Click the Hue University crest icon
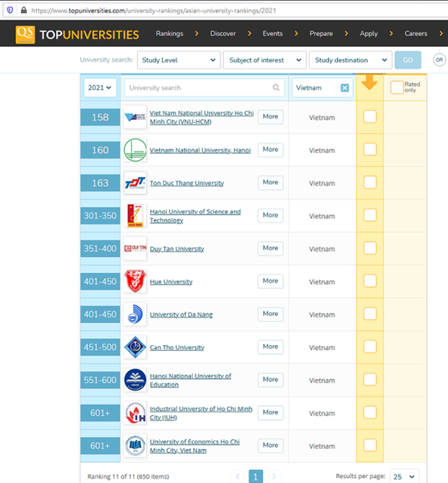The height and width of the screenshot is (483, 448). pyautogui.click(x=134, y=282)
